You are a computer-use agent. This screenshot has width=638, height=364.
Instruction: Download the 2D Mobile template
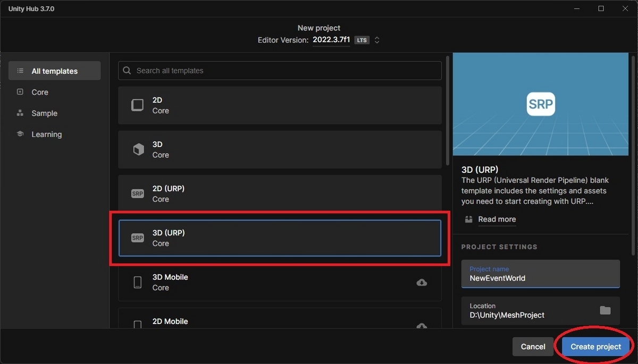tap(422, 326)
